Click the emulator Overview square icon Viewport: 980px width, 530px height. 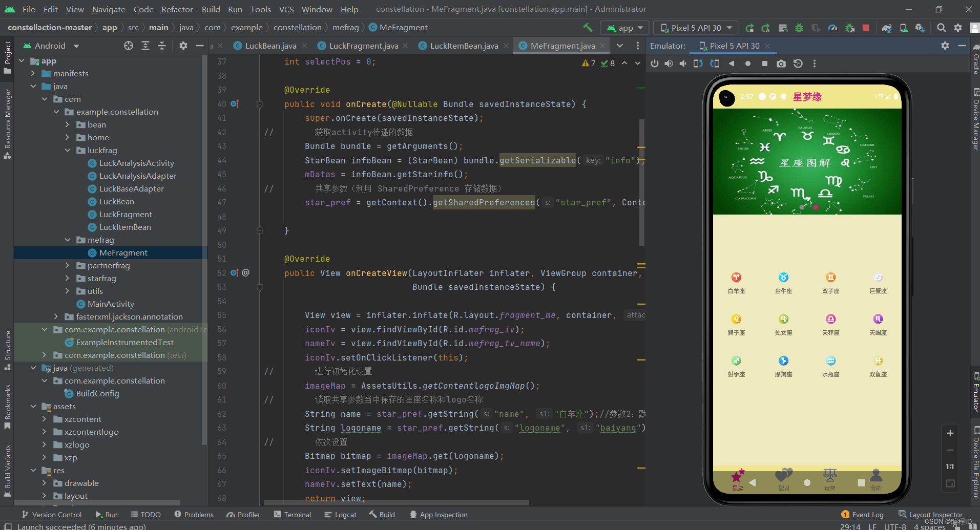[765, 63]
